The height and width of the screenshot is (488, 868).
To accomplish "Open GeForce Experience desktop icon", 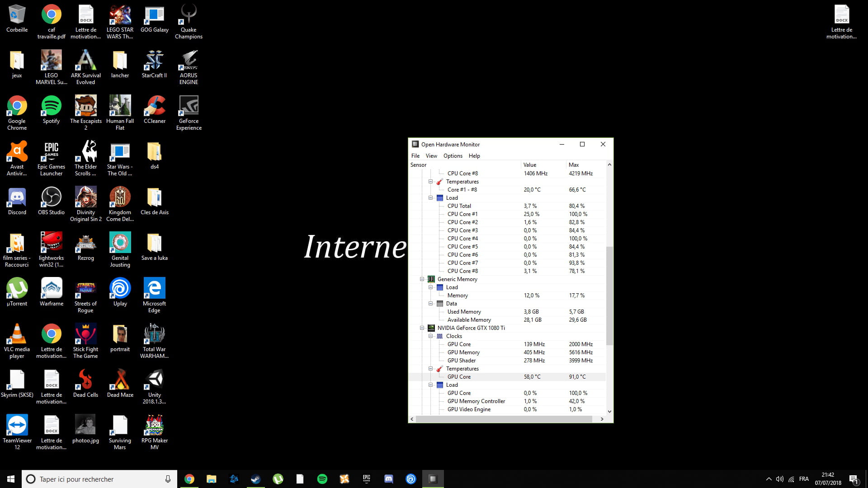I will [189, 113].
